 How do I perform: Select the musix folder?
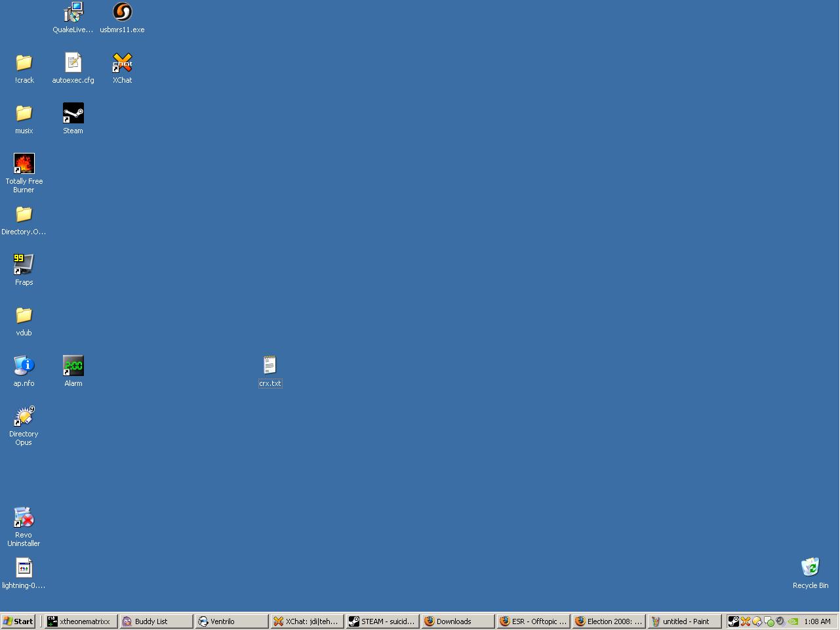coord(24,114)
